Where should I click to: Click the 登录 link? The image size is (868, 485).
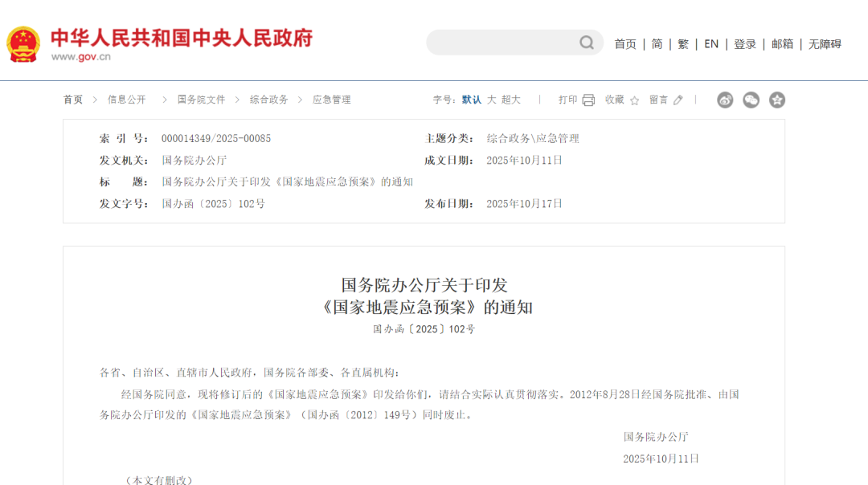pyautogui.click(x=744, y=44)
